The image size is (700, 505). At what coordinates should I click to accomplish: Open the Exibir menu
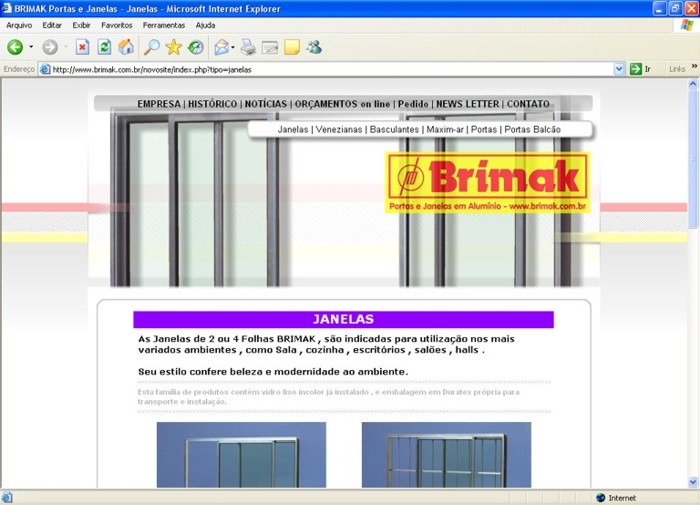81,25
